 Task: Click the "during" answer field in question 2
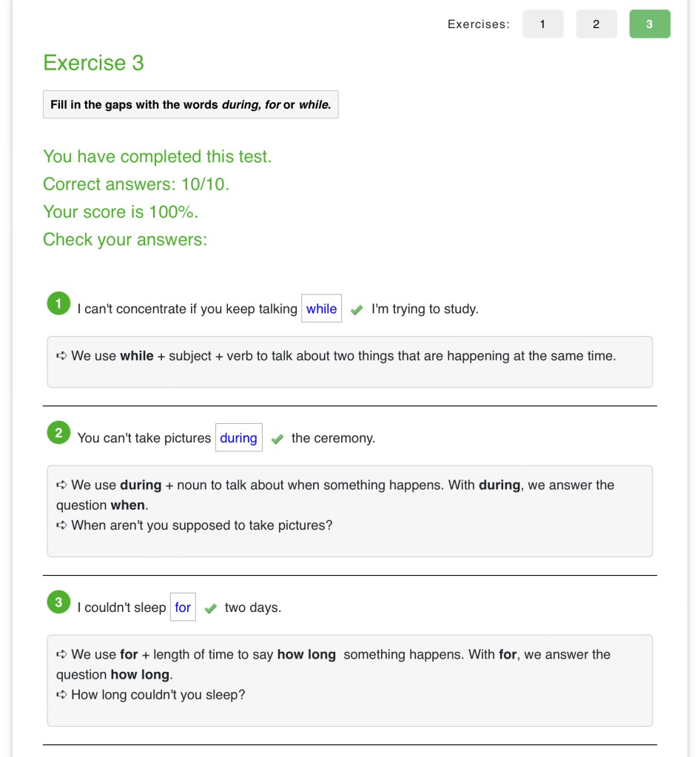(x=238, y=438)
